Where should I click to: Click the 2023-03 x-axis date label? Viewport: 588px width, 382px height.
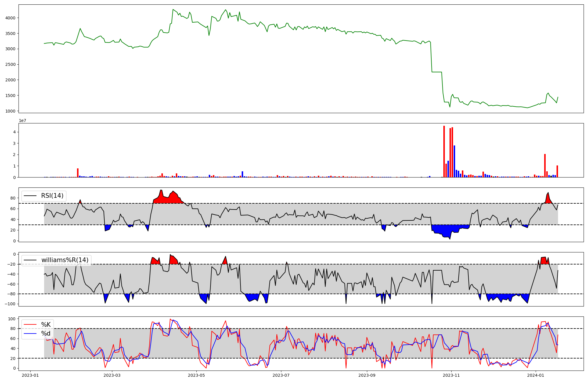click(112, 375)
